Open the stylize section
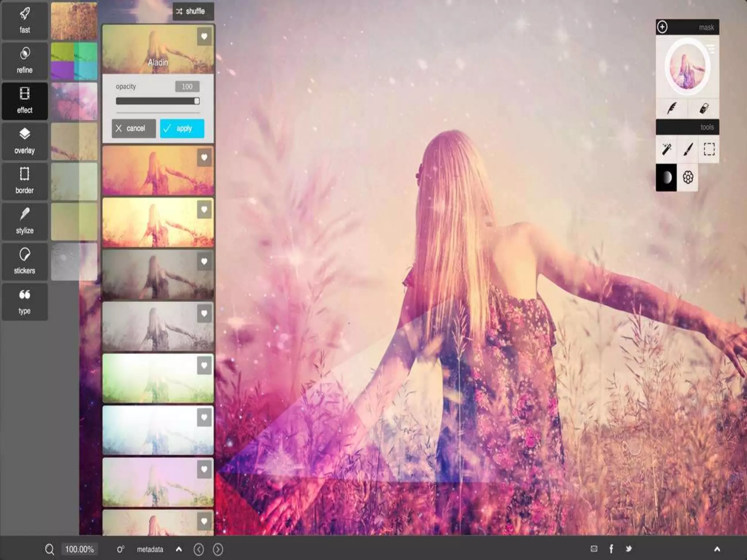 tap(25, 222)
